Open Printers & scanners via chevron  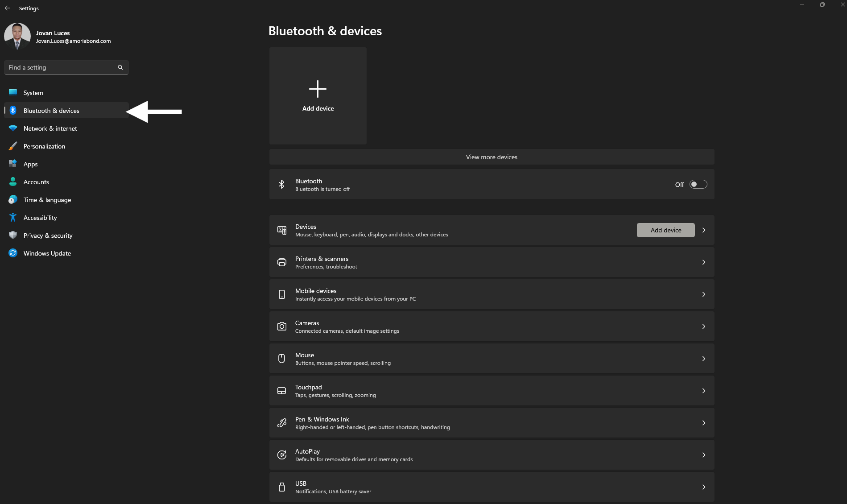tap(704, 262)
